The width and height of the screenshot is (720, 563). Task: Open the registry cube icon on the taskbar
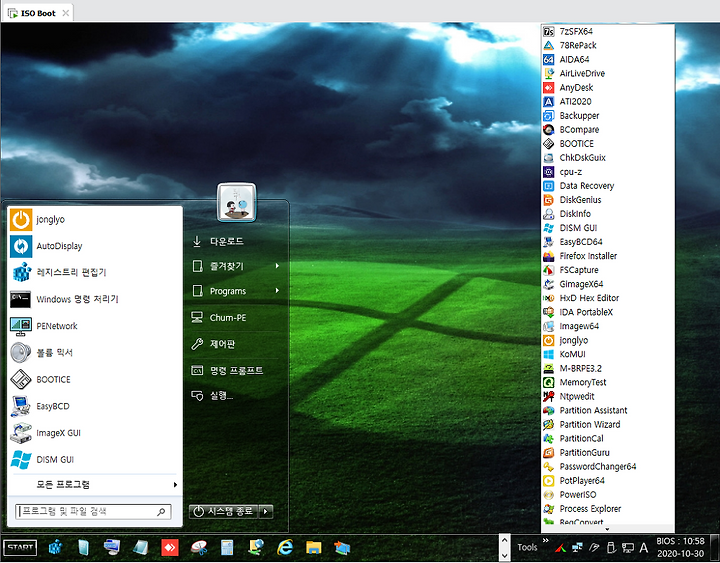click(x=55, y=547)
